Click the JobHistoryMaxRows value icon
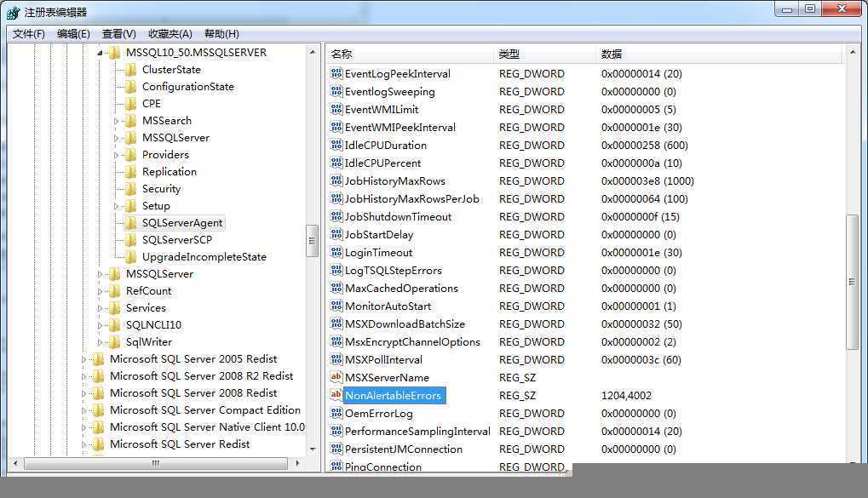This screenshot has width=868, height=498. 336,181
